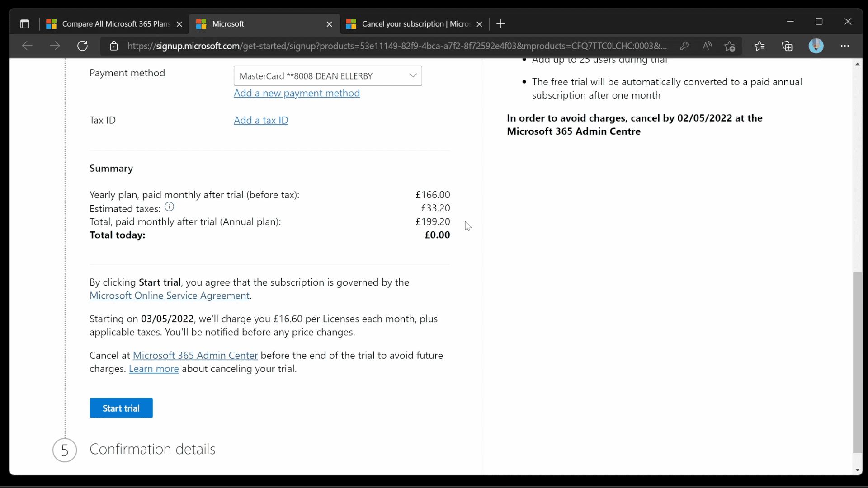Click the Start trial button
The height and width of the screenshot is (488, 868).
point(121,408)
